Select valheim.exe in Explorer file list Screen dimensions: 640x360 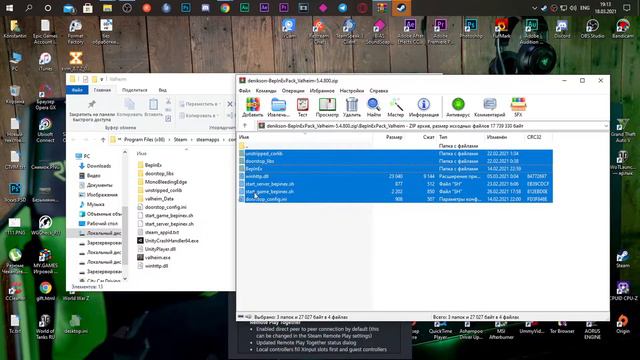point(154,258)
